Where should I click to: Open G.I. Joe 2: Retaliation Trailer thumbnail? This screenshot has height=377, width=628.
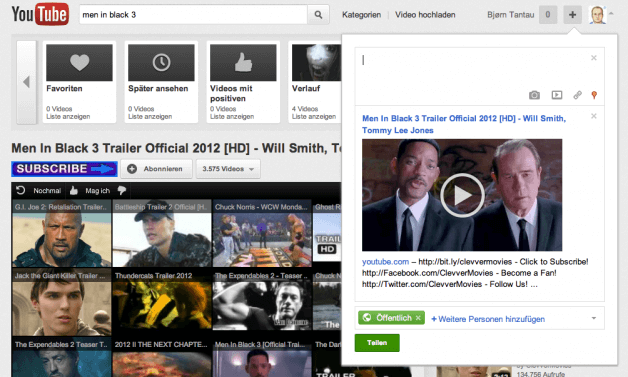point(62,234)
